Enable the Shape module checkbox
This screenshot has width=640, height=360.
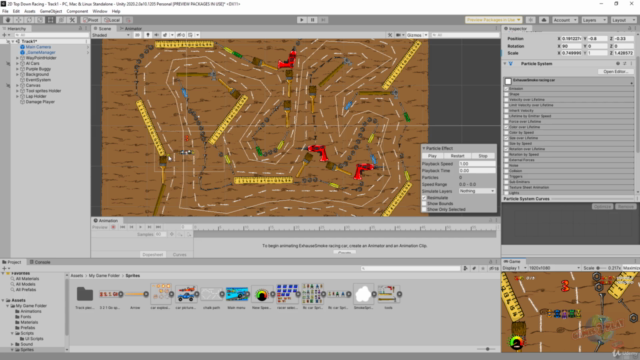coord(507,94)
